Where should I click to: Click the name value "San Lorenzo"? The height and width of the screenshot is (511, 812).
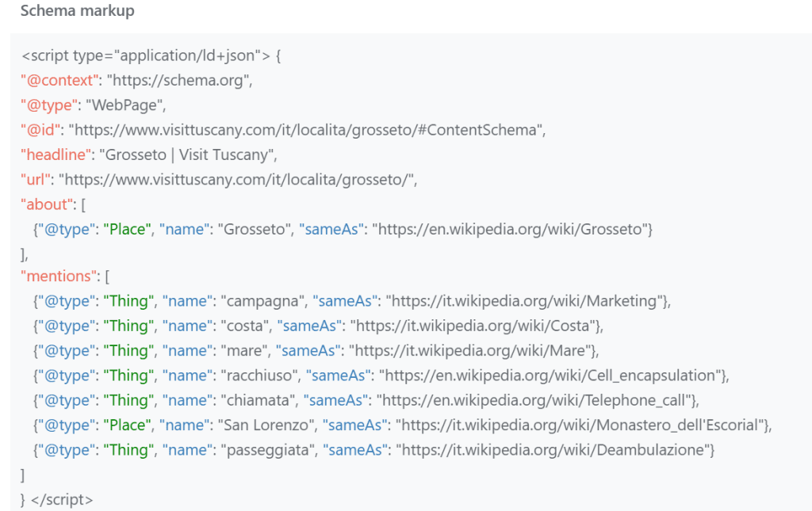pos(266,425)
